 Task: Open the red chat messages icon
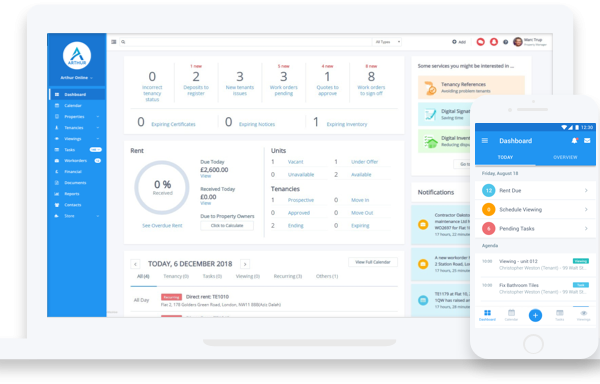(x=481, y=42)
